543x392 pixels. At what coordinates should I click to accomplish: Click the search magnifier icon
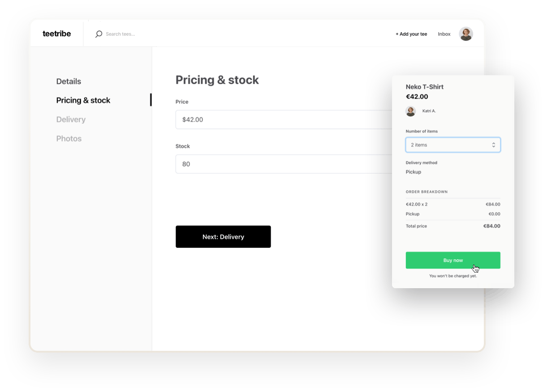pos(99,34)
